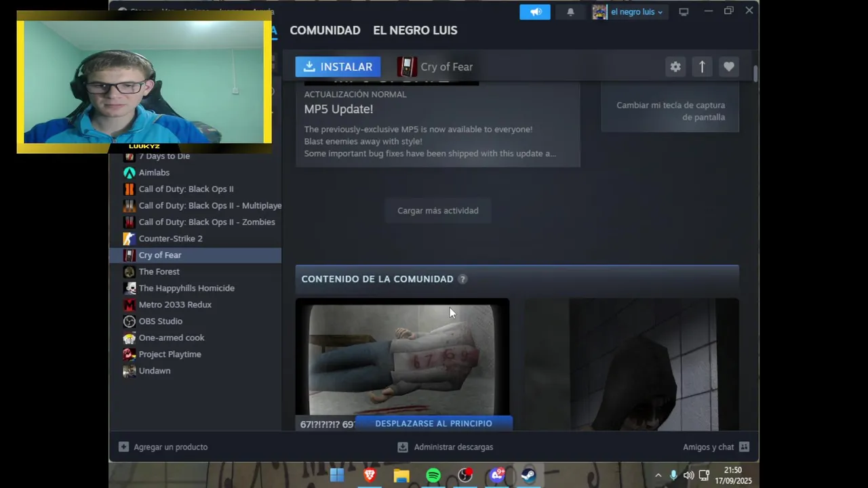Click DESPLAZARSE AL PRINCIPIO button
868x488 pixels.
click(x=433, y=424)
